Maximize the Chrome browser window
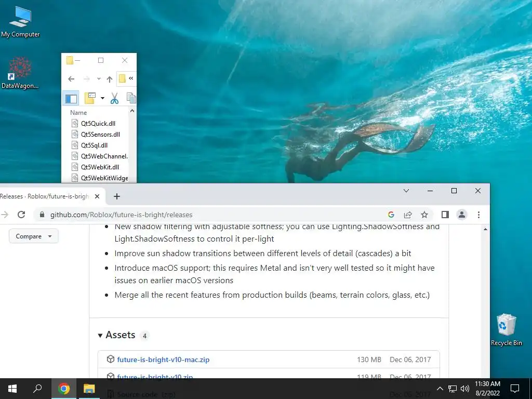This screenshot has width=532, height=399. coord(454,191)
